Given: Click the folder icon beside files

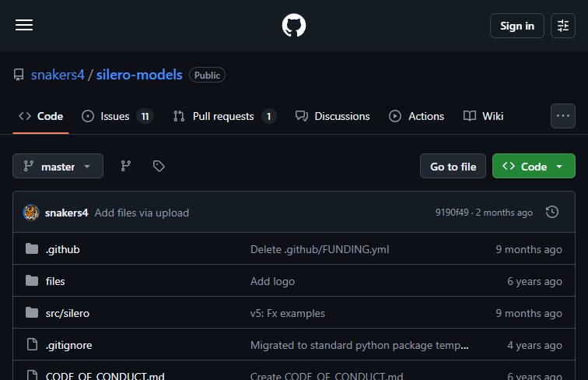Looking at the screenshot, I should pyautogui.click(x=32, y=280).
